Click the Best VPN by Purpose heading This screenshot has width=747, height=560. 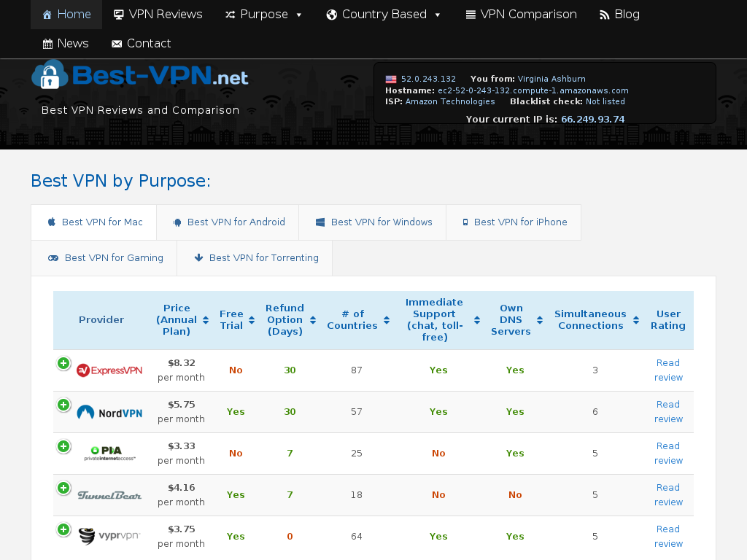click(120, 181)
